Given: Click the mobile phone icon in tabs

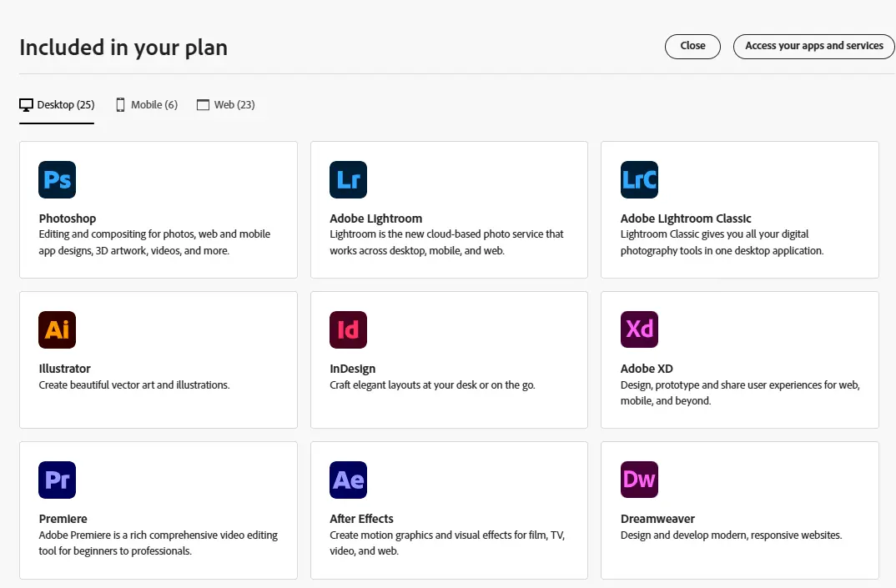Looking at the screenshot, I should [120, 104].
